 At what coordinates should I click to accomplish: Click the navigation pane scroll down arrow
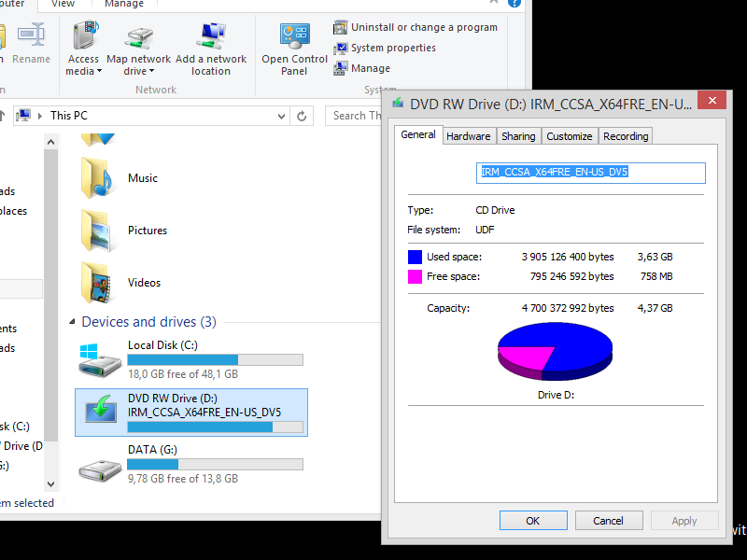click(51, 483)
